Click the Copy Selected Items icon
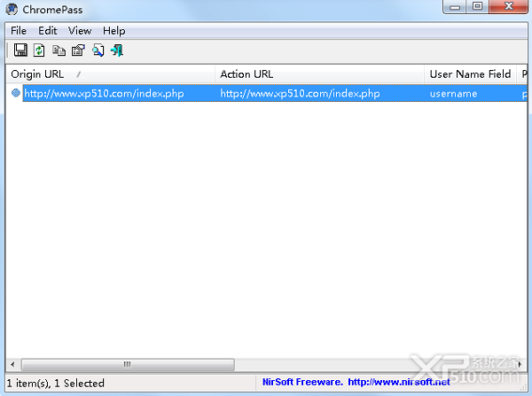The width and height of the screenshot is (532, 396). 59,50
